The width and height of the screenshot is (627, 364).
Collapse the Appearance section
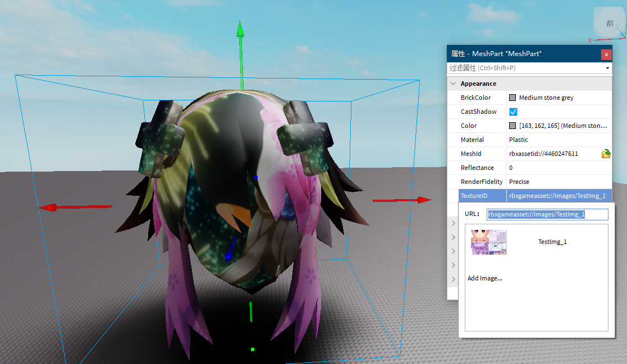click(x=453, y=84)
